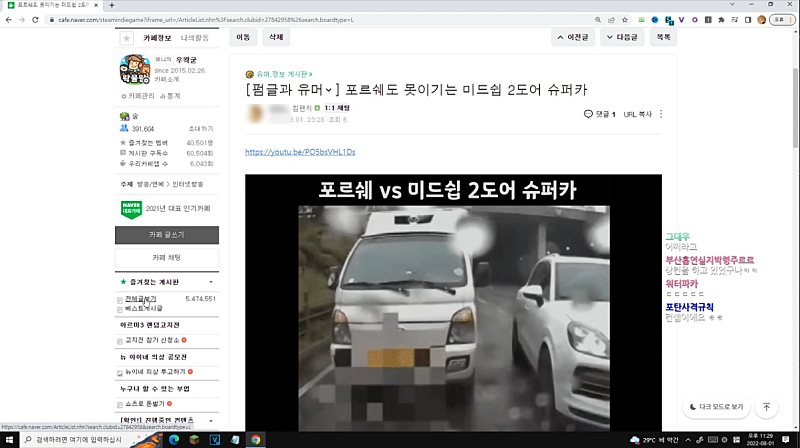Toggle dark mode view (다크 모드로 보기)
800x448 pixels.
[716, 407]
